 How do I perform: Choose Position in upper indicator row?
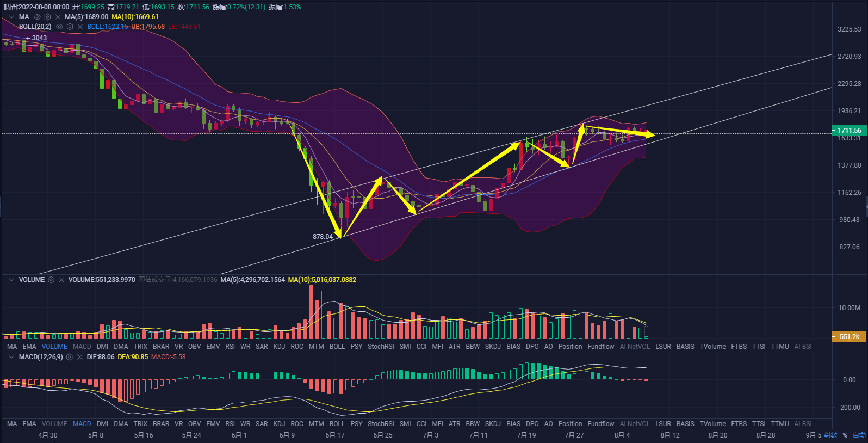click(x=570, y=347)
